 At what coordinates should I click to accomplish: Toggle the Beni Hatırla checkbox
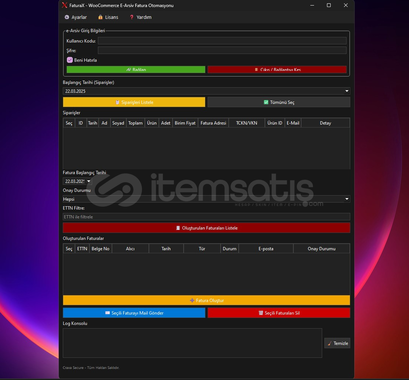(x=70, y=60)
